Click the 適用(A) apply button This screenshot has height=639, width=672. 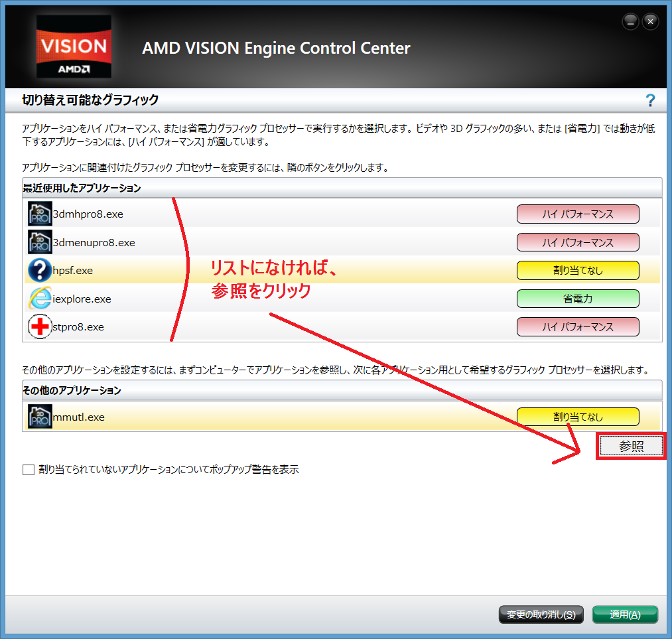(x=624, y=614)
